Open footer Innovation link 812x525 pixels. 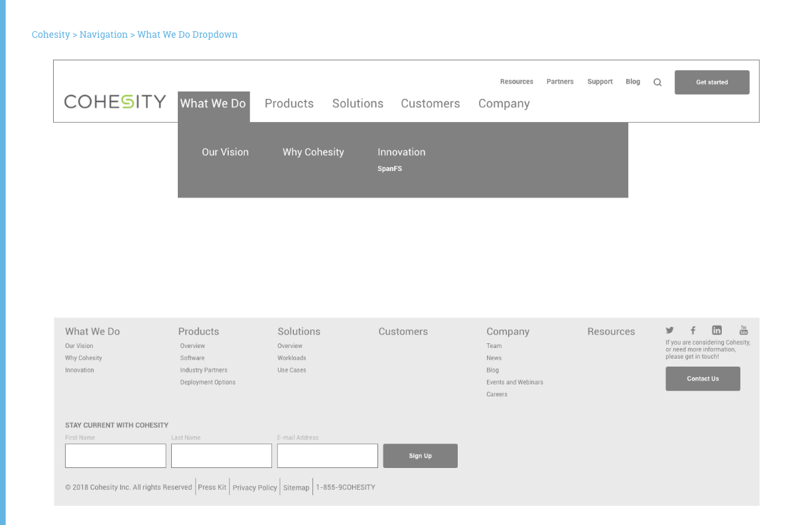coord(80,370)
